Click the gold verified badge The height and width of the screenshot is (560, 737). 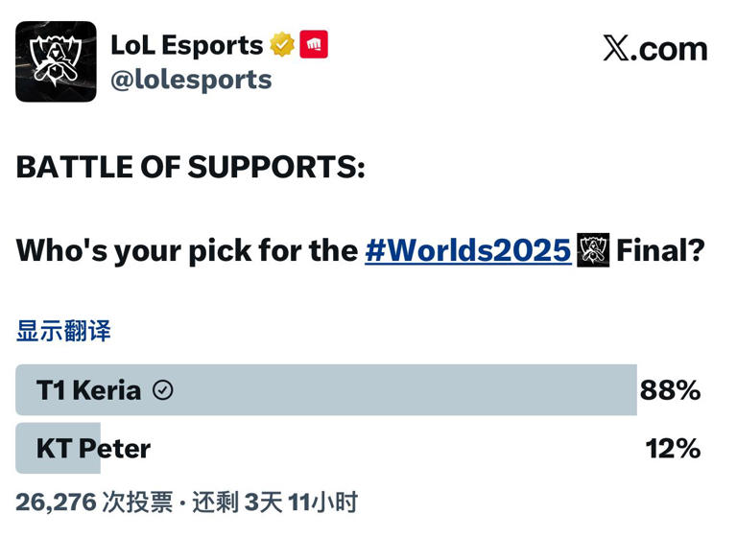281,45
